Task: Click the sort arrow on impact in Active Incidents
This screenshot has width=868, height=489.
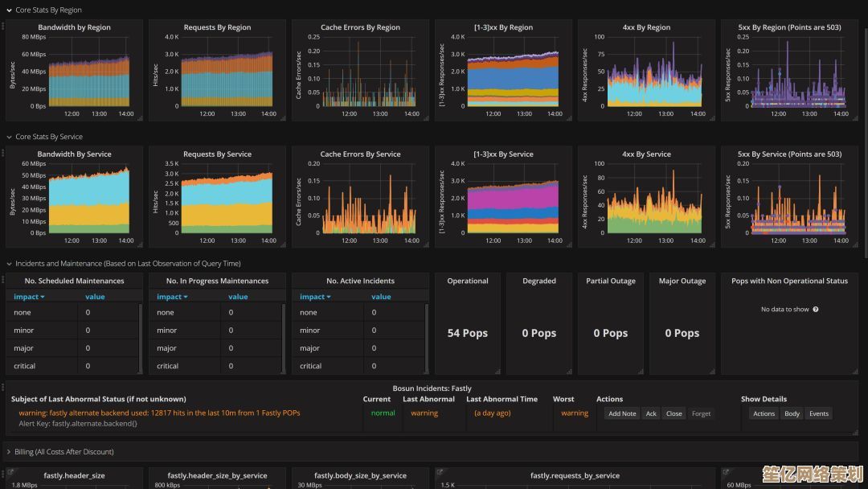Action: click(x=328, y=297)
